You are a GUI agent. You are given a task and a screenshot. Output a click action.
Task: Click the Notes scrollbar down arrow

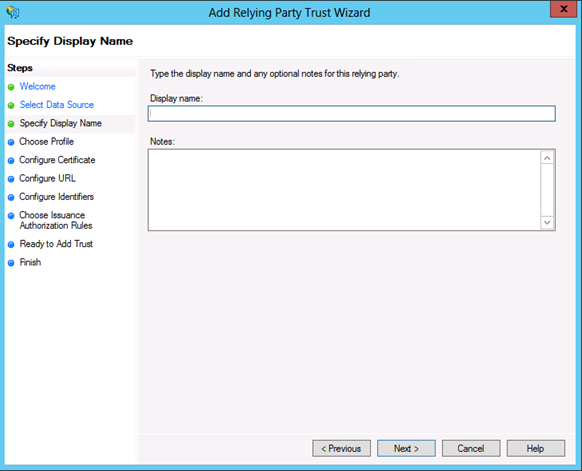(x=547, y=222)
